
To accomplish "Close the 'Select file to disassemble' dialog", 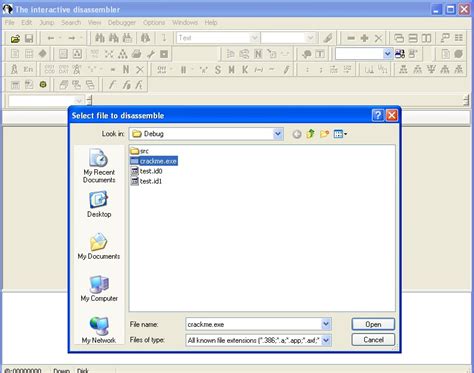I will 392,116.
